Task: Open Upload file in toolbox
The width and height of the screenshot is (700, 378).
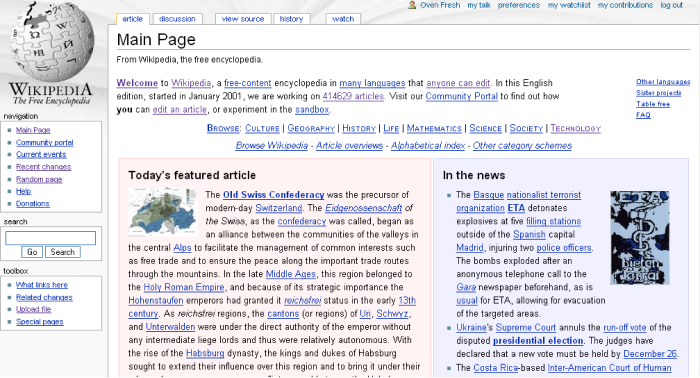Action: [33, 309]
